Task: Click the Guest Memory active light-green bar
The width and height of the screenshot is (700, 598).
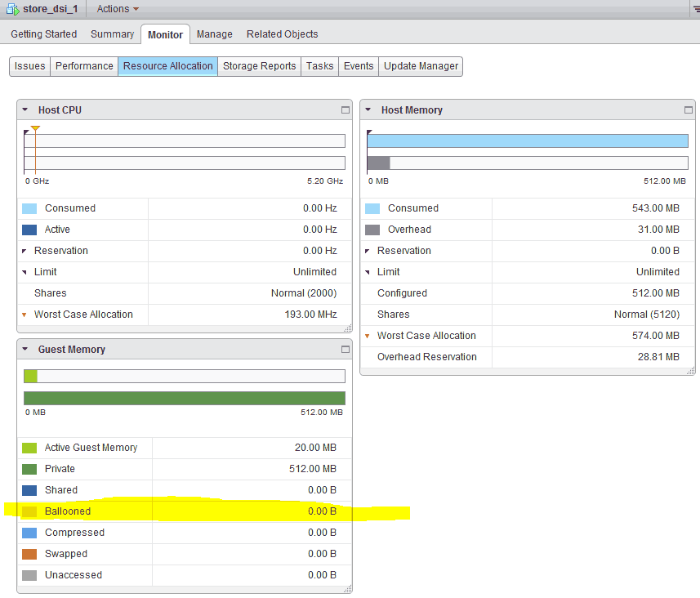Action: pyautogui.click(x=31, y=376)
